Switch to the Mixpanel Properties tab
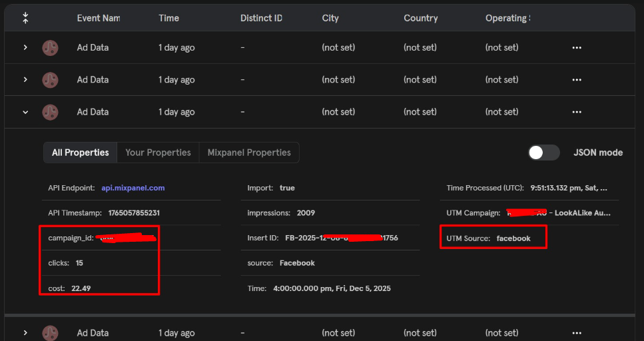This screenshot has width=644, height=341. pyautogui.click(x=249, y=153)
